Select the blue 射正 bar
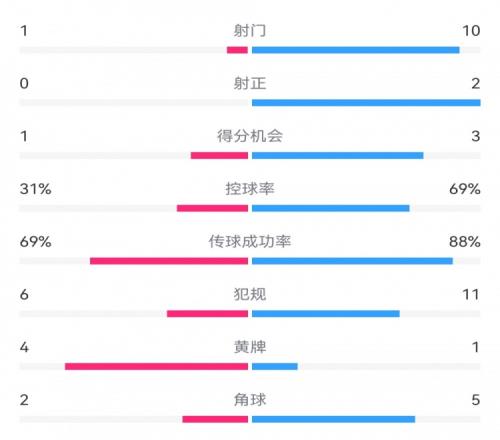This screenshot has height=440, width=500. click(x=366, y=103)
